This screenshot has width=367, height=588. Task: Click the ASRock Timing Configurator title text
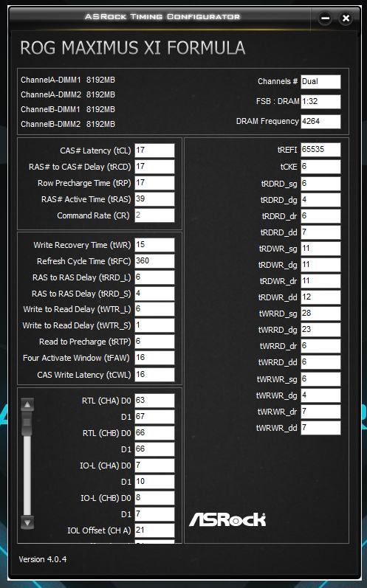162,17
